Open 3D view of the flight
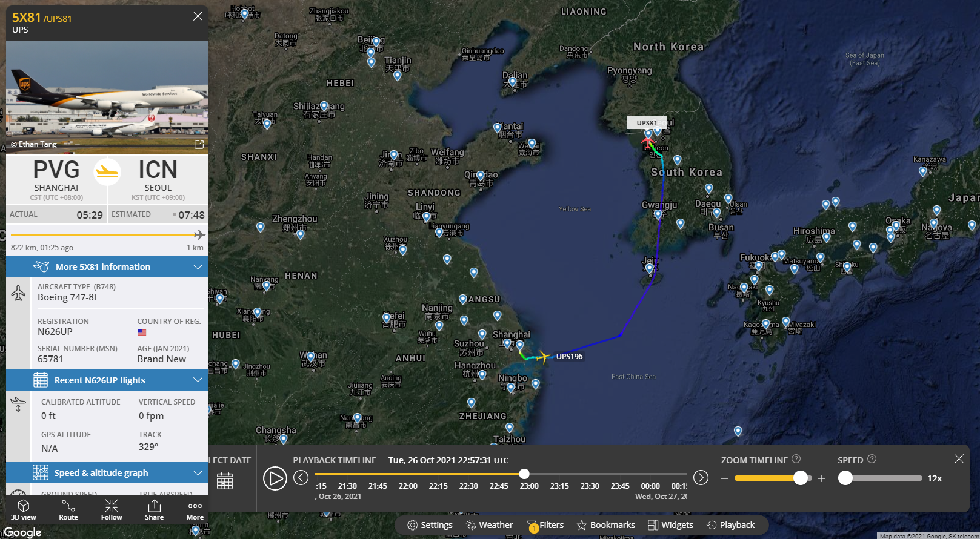Viewport: 980px width, 539px height. click(24, 509)
